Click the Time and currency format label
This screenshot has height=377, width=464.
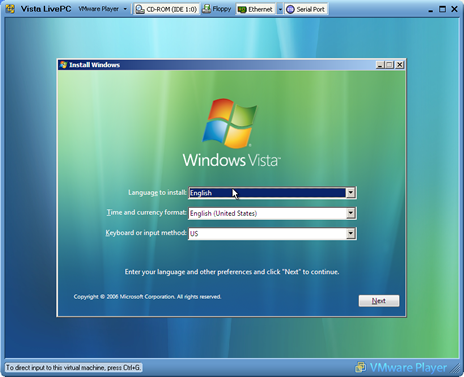pos(146,213)
